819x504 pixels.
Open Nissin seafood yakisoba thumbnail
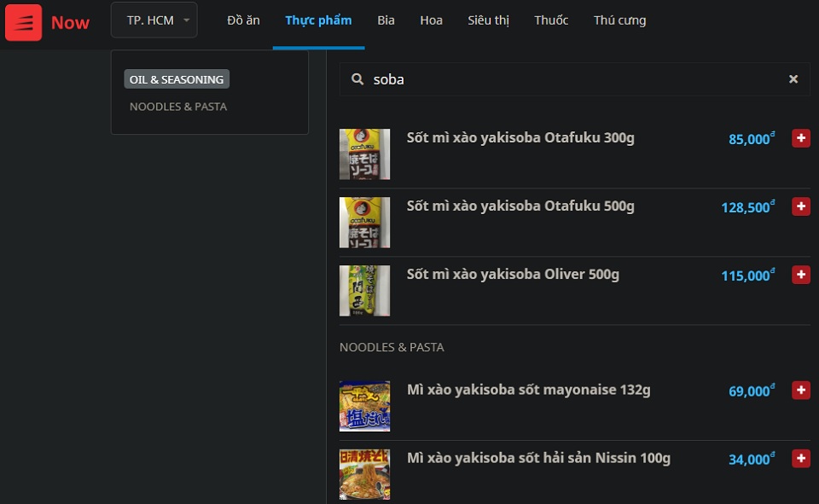[x=364, y=474]
